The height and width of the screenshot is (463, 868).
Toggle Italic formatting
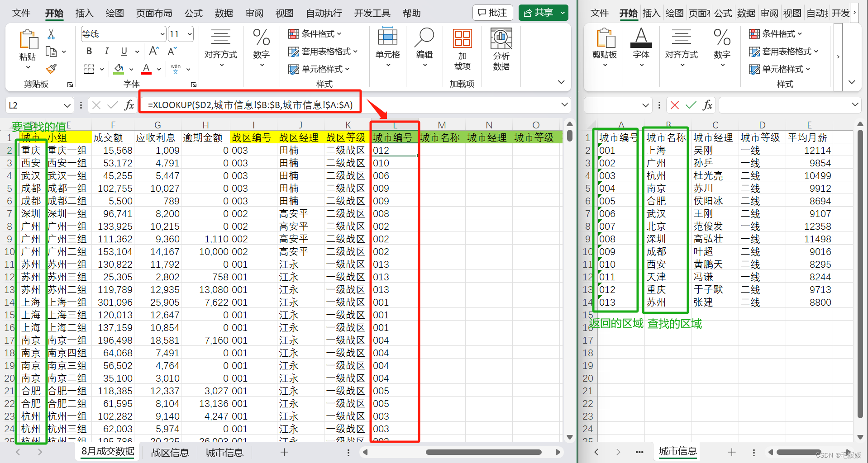coord(106,51)
